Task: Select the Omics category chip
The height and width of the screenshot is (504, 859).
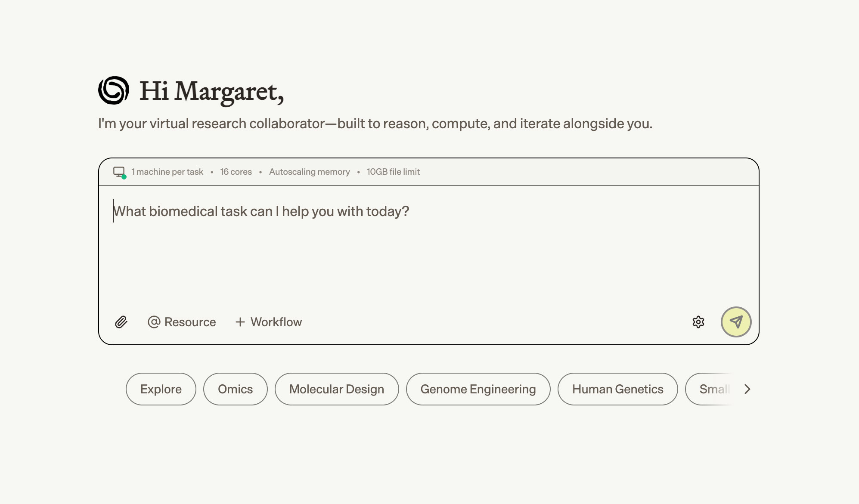Action: coord(235,389)
